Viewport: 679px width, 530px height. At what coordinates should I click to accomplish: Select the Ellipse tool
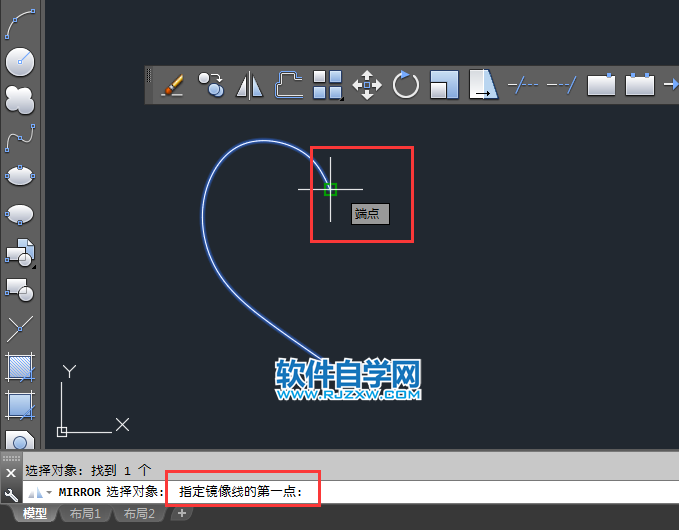tap(20, 176)
